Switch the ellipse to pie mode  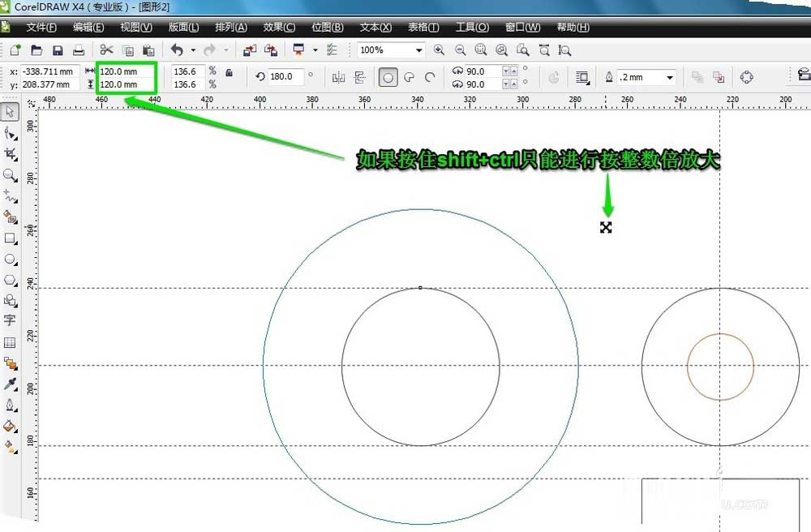pyautogui.click(x=409, y=77)
